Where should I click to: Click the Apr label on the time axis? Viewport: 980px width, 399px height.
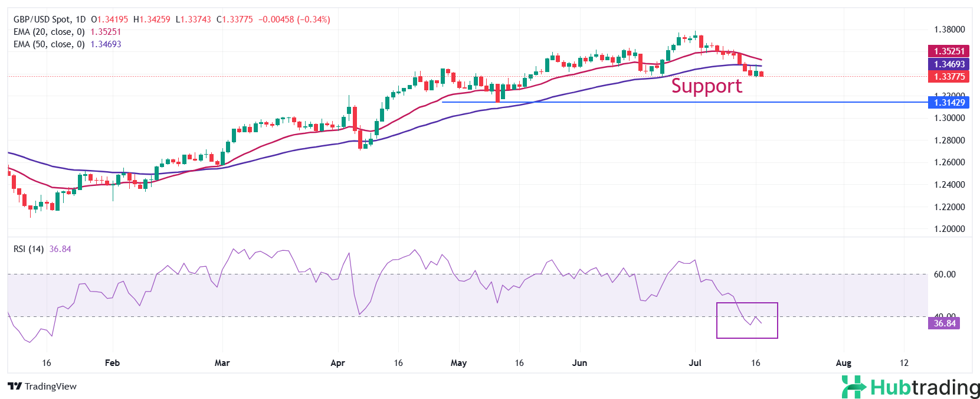click(337, 363)
